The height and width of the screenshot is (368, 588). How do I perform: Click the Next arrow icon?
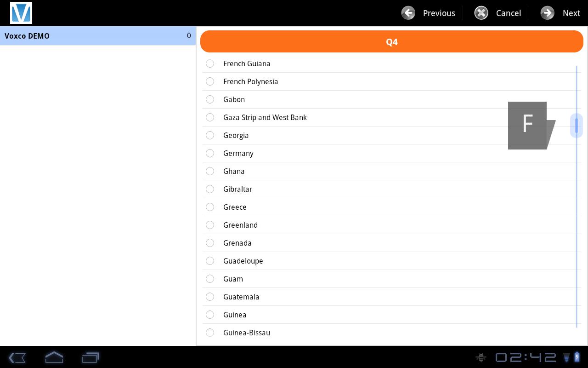547,13
